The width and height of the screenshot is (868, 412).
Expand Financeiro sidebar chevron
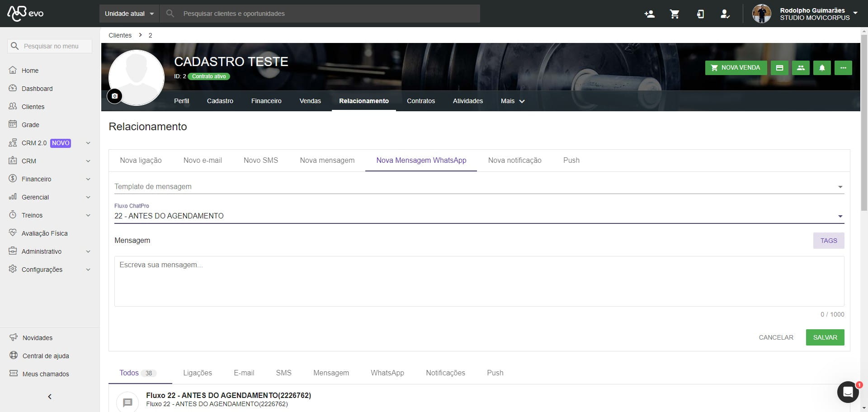pyautogui.click(x=88, y=179)
